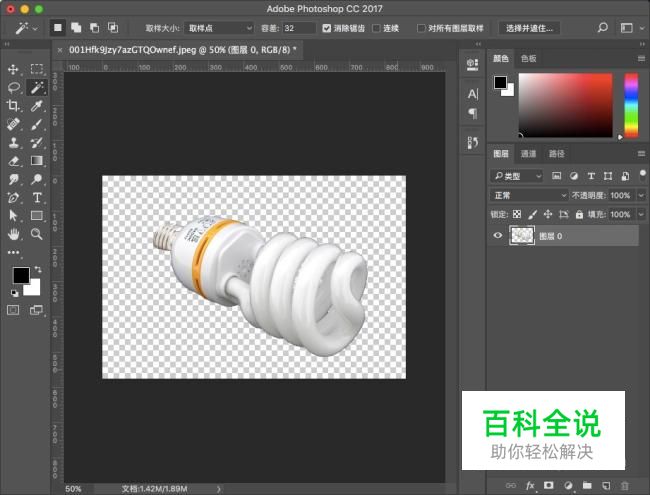Select the Magic Wand tool
The image size is (650, 495).
[x=36, y=87]
